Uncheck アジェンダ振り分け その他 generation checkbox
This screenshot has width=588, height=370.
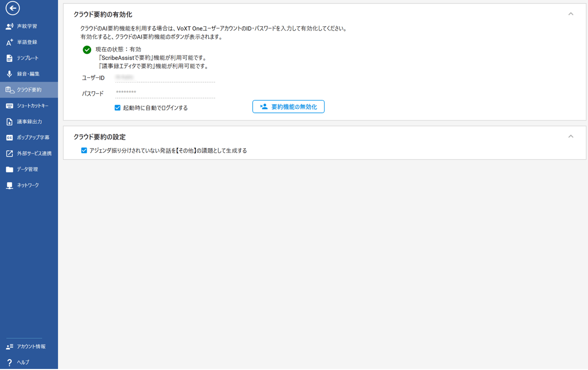84,150
